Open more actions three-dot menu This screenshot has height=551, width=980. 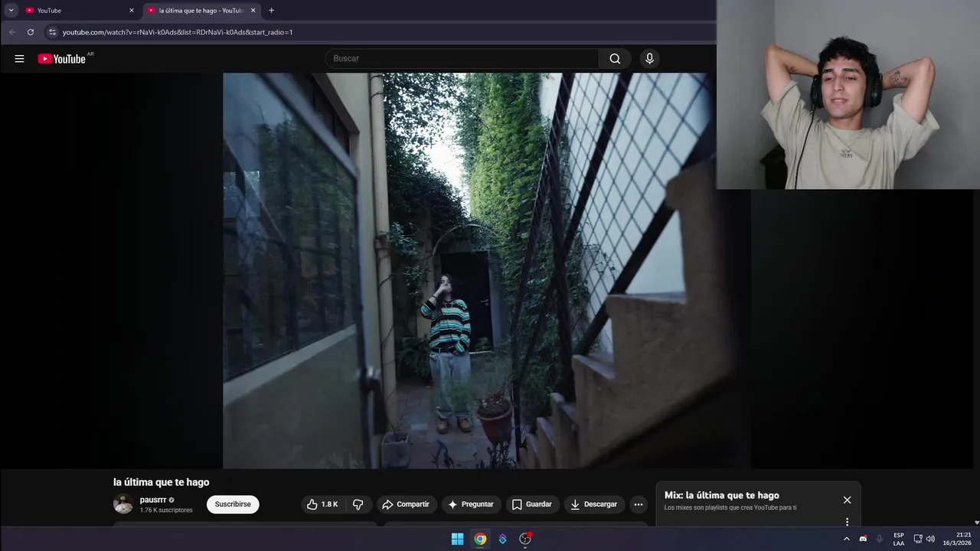pos(639,504)
